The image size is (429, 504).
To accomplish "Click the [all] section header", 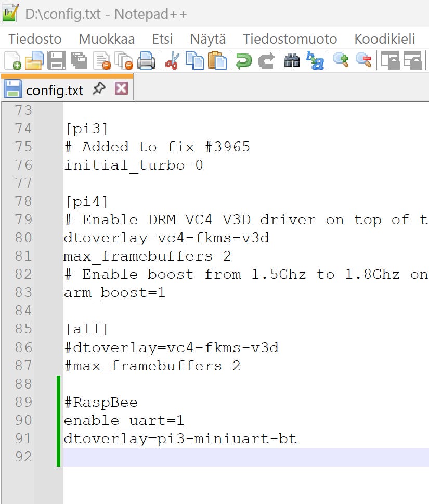I will click(86, 329).
